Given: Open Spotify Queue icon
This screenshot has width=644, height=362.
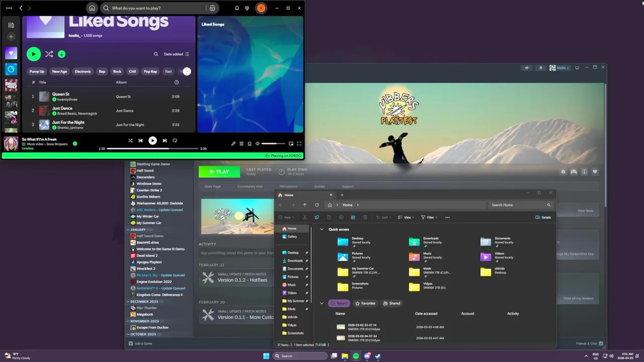Looking at the screenshot, I should pyautogui.click(x=242, y=144).
